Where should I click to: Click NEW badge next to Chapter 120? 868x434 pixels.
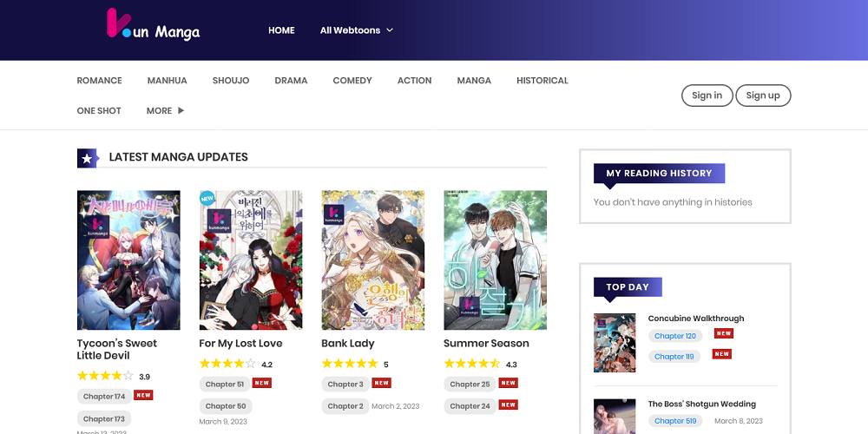click(724, 333)
